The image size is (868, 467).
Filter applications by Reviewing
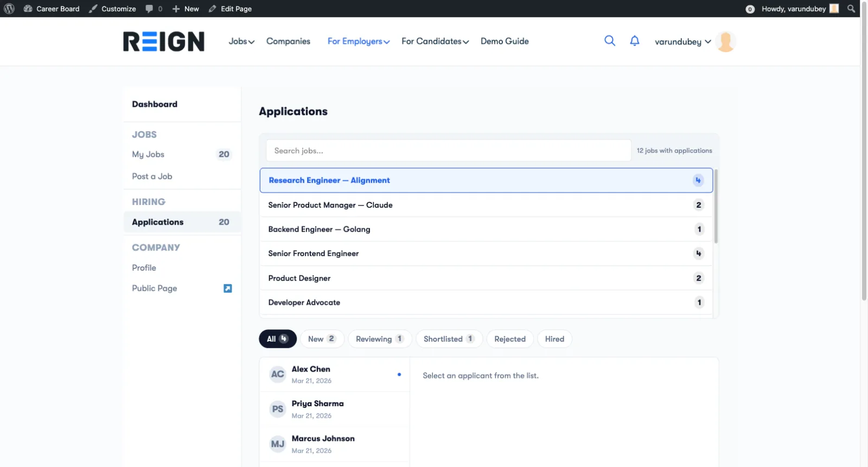[x=380, y=339]
